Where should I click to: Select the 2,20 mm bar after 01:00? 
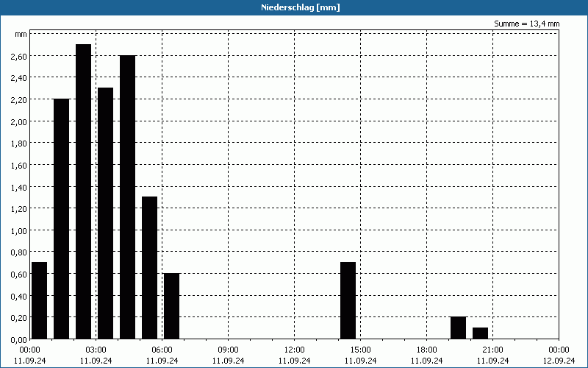[x=62, y=219]
